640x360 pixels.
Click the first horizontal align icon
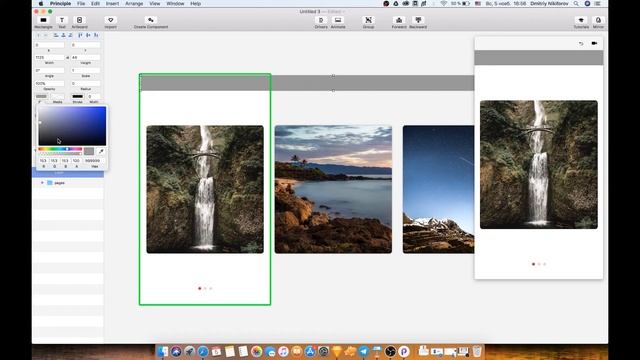(x=56, y=36)
